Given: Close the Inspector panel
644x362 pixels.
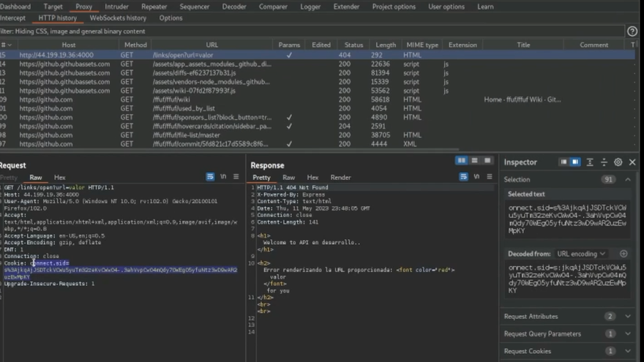Looking at the screenshot, I should point(632,162).
